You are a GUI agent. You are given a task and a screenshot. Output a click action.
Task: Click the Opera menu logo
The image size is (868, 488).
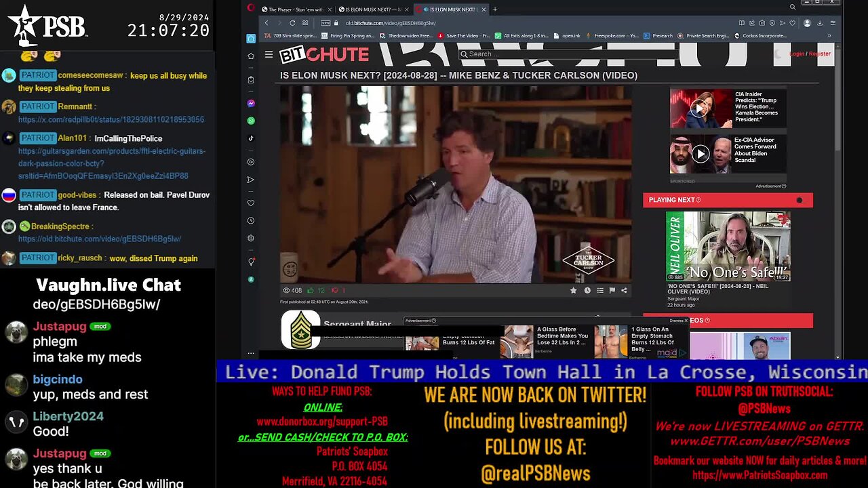click(x=251, y=9)
